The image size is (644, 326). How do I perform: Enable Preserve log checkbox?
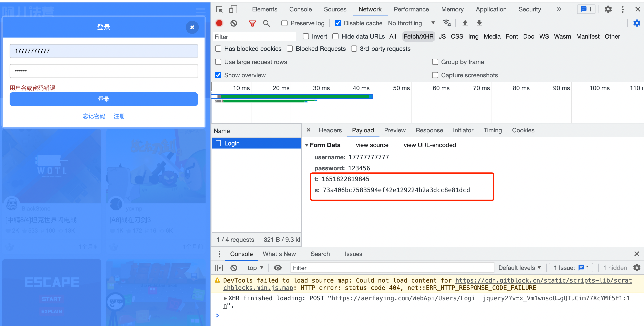coord(284,23)
